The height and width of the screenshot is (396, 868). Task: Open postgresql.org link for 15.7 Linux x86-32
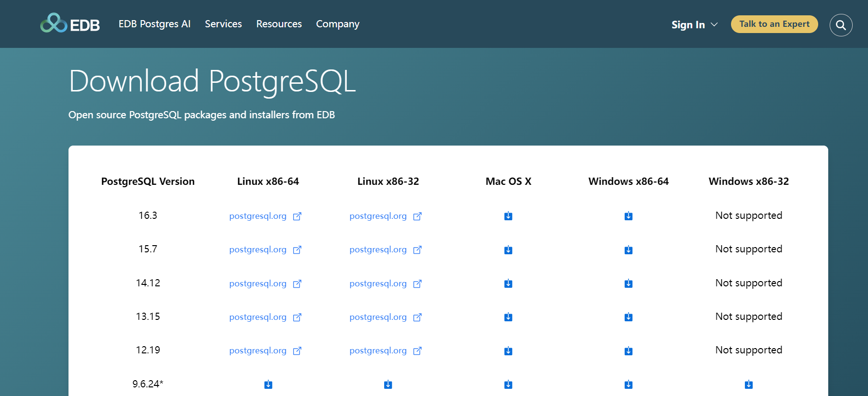[x=386, y=249]
